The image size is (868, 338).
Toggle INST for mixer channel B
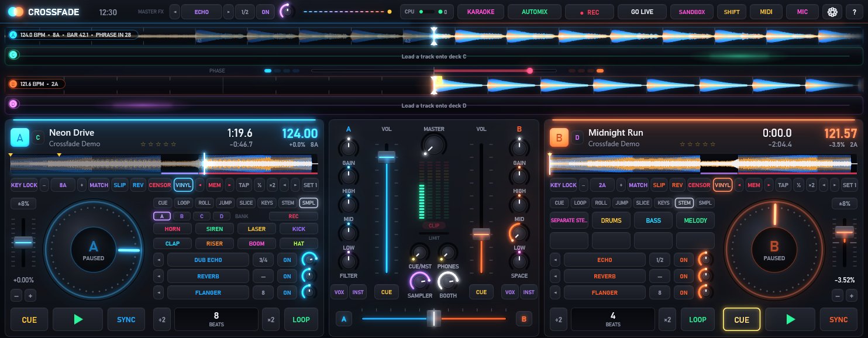point(529,292)
